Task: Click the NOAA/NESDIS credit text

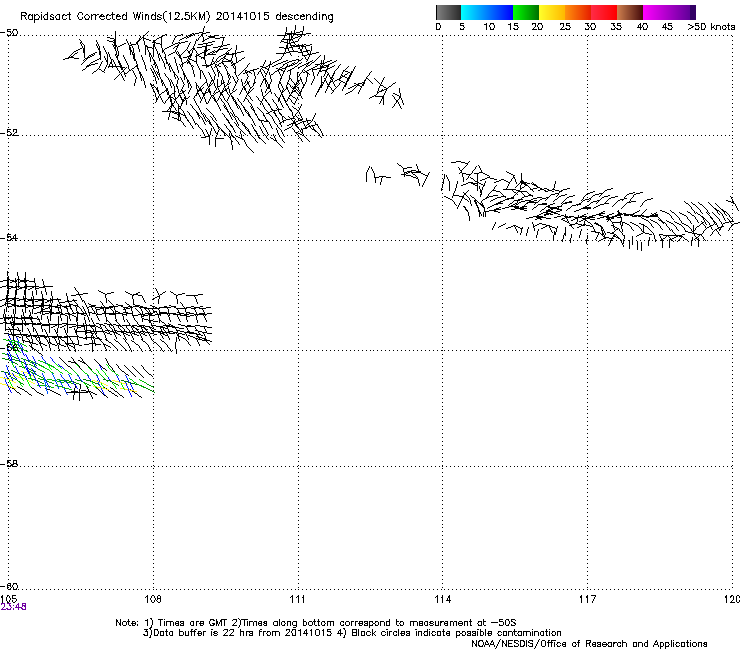Action: click(589, 644)
